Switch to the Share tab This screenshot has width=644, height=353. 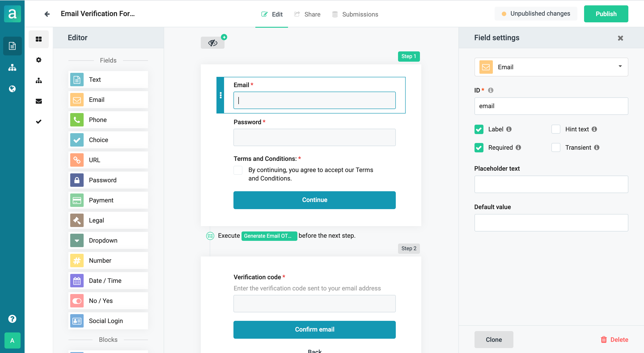pyautogui.click(x=307, y=14)
